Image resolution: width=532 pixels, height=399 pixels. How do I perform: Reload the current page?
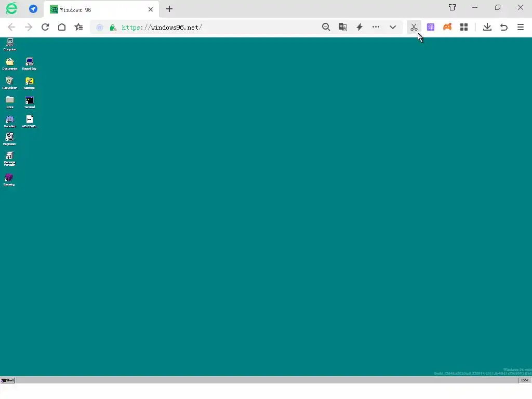[45, 27]
